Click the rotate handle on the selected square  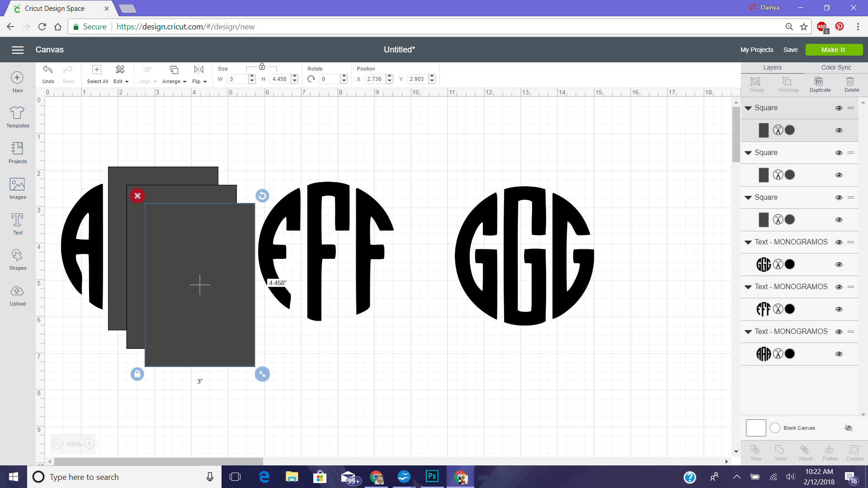coord(262,196)
